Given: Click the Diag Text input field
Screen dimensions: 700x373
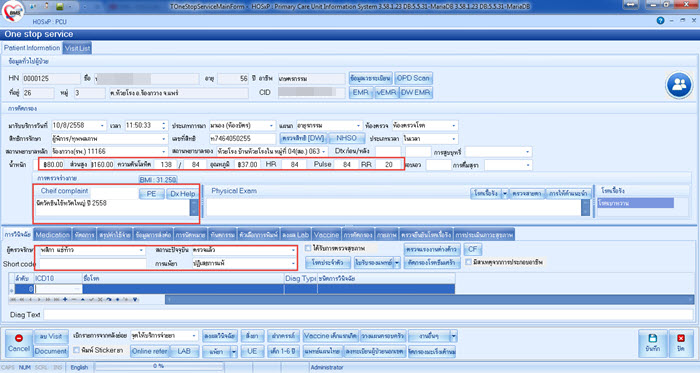Looking at the screenshot, I should point(368,315).
